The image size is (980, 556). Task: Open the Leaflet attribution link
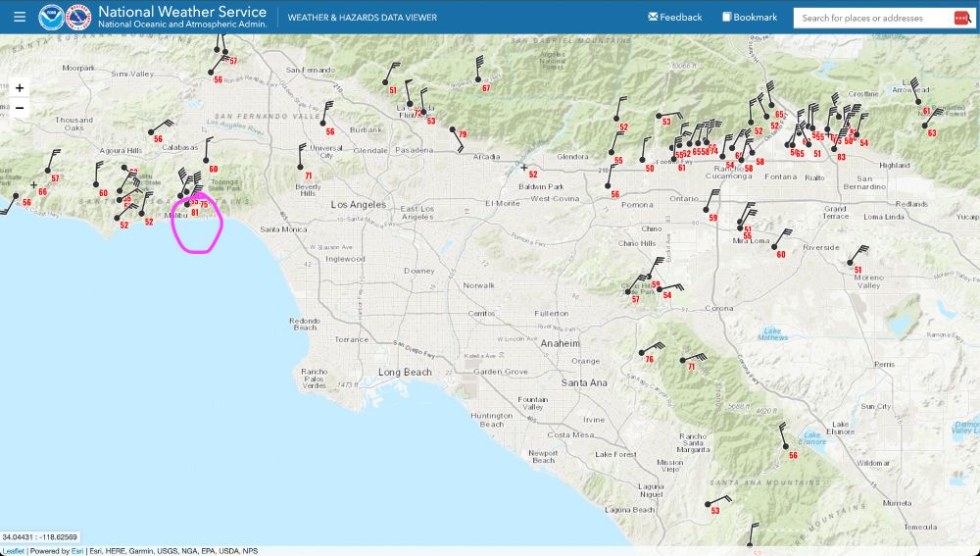tap(13, 551)
